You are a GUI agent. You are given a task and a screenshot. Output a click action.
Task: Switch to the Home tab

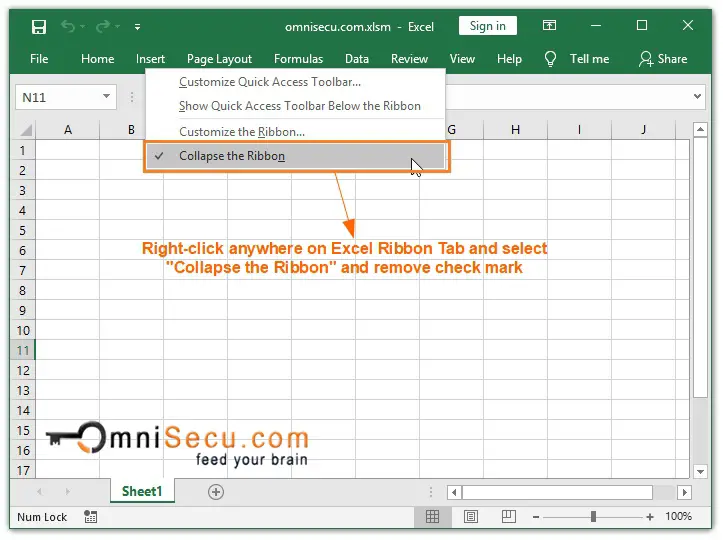[x=97, y=59]
